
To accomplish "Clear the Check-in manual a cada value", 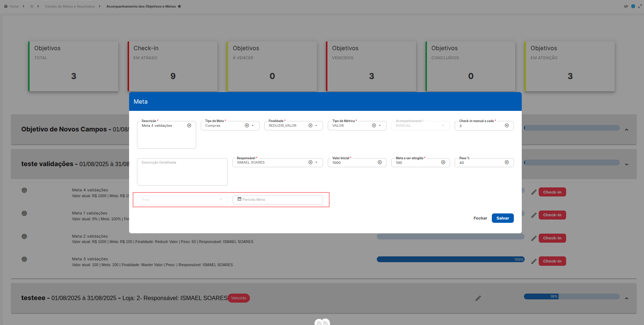I will [507, 126].
